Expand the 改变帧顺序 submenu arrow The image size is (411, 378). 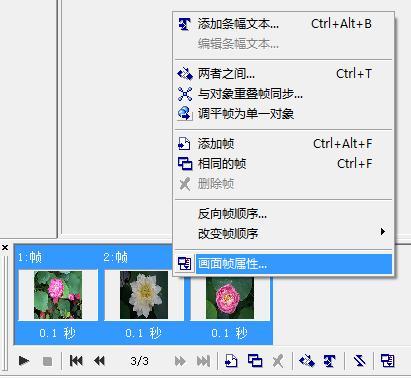(x=383, y=232)
